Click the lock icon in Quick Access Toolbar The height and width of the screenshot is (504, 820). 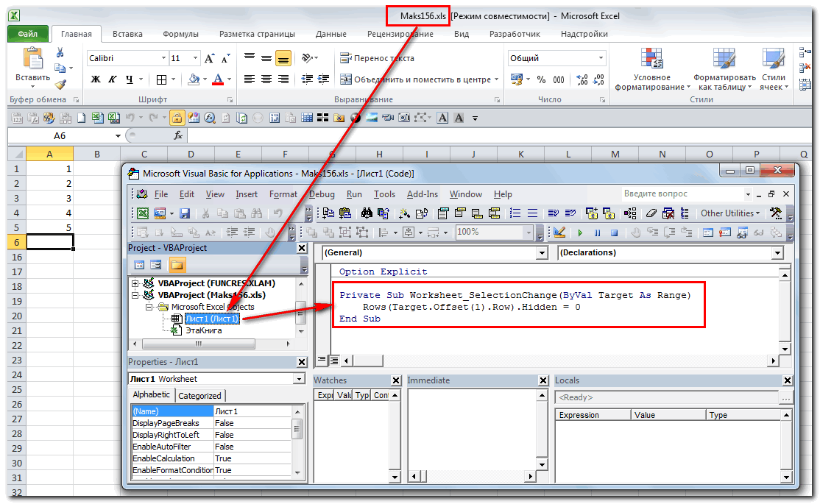pos(177,118)
